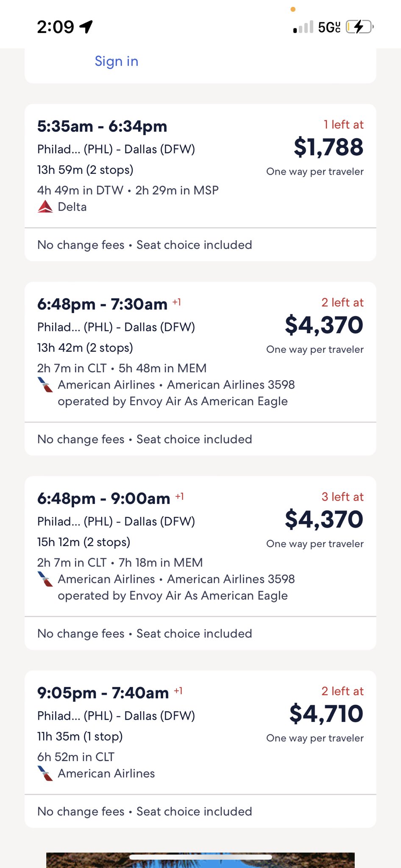Choose the 6:48pm - 9:00am flight
The image size is (401, 868).
pyautogui.click(x=200, y=546)
